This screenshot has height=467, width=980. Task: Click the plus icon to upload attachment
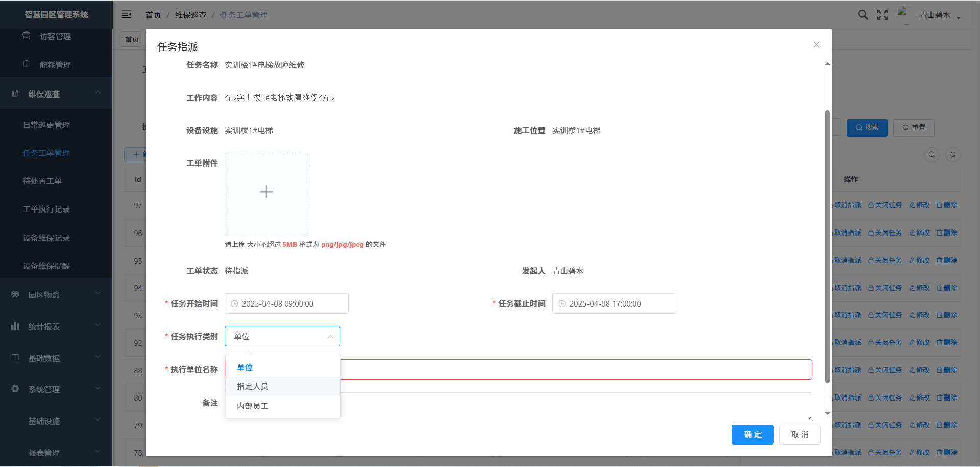pyautogui.click(x=266, y=192)
